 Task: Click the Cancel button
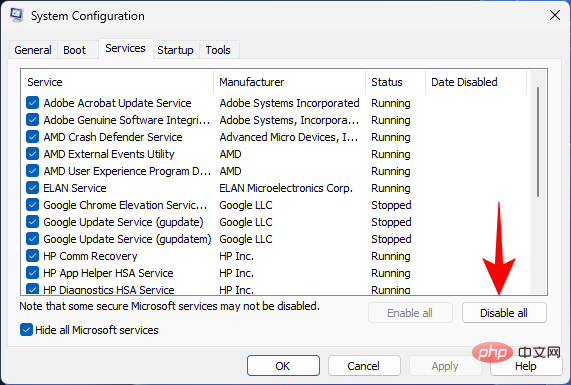tap(364, 366)
